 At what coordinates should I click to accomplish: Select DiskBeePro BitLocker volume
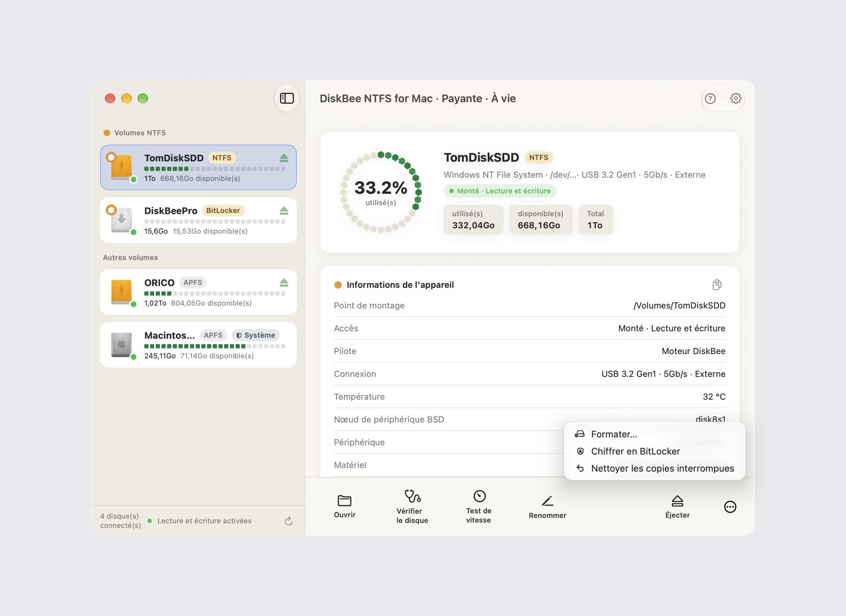point(199,220)
